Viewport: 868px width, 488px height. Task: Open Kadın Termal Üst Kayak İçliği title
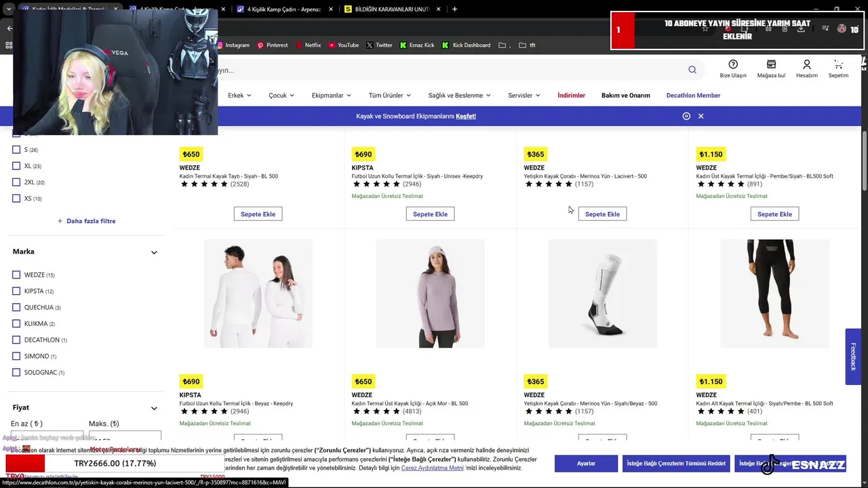[x=410, y=403]
